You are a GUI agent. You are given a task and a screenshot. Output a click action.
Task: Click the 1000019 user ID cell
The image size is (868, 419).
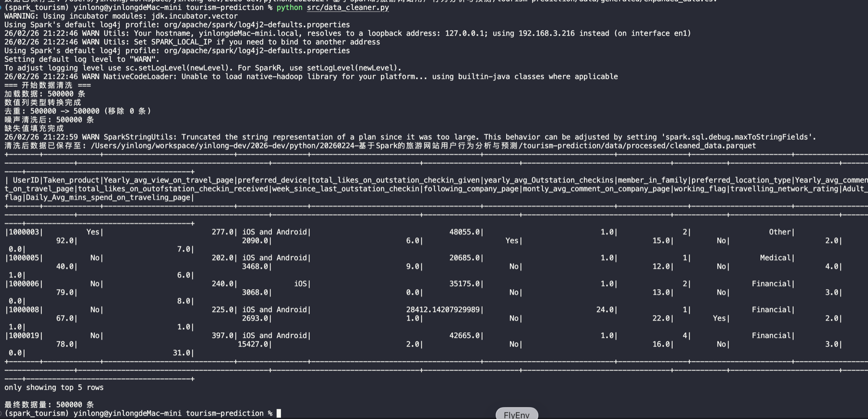tap(24, 336)
